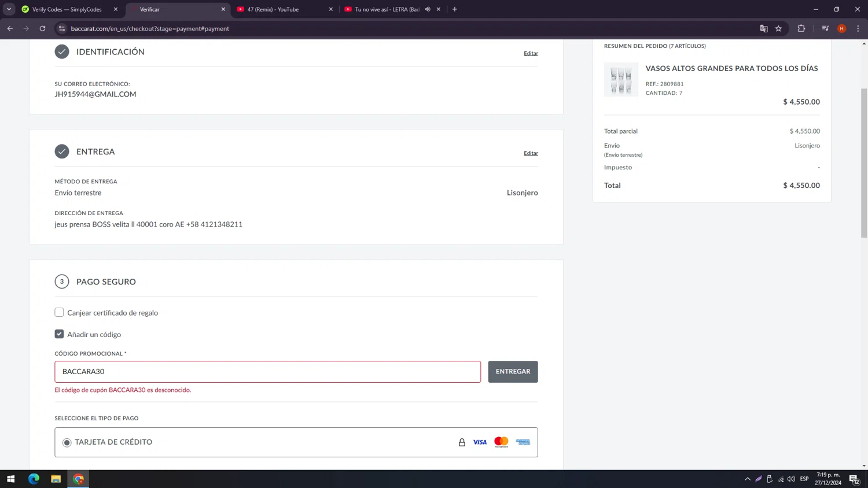Image resolution: width=868 pixels, height=488 pixels.
Task: Open product thumbnail of vasos altos
Action: pyautogui.click(x=621, y=80)
